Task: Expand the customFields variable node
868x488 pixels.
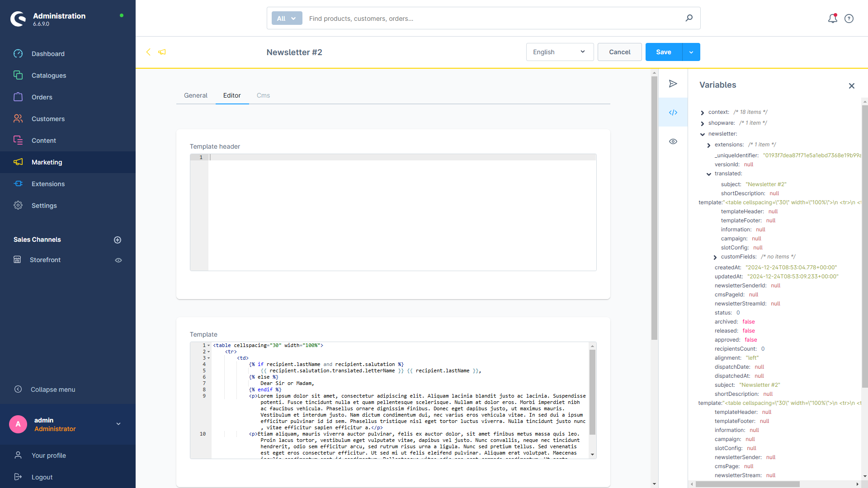Action: pyautogui.click(x=715, y=257)
